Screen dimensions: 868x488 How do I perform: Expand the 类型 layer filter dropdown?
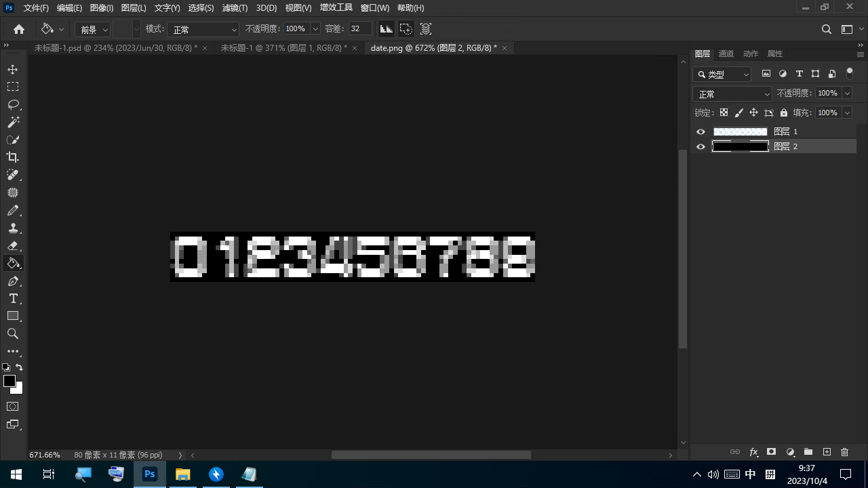pyautogui.click(x=723, y=75)
